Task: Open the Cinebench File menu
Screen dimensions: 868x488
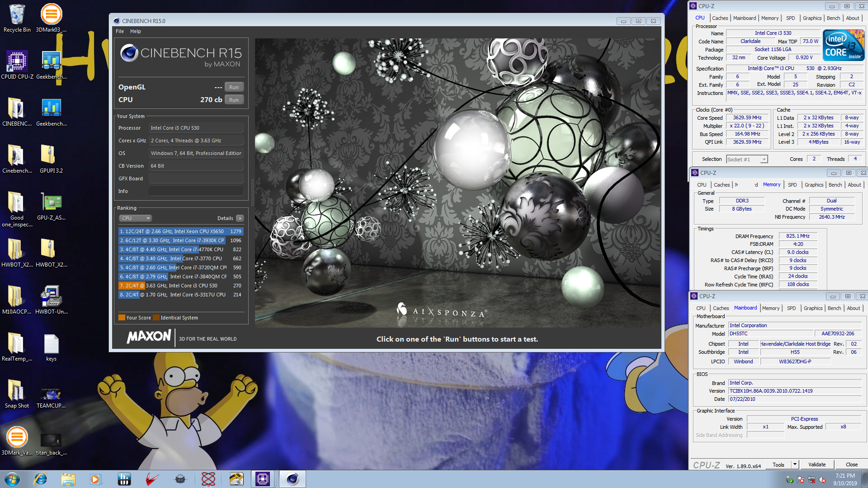Action: coord(120,31)
